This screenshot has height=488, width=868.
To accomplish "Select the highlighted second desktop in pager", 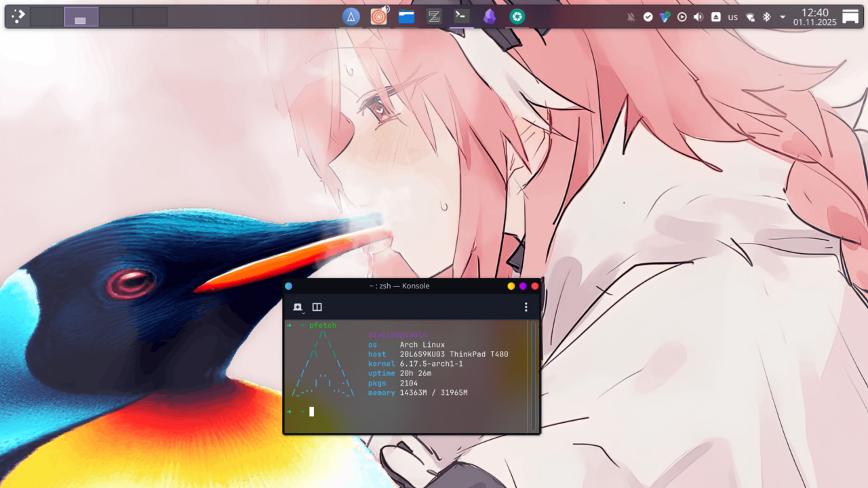I will click(81, 16).
